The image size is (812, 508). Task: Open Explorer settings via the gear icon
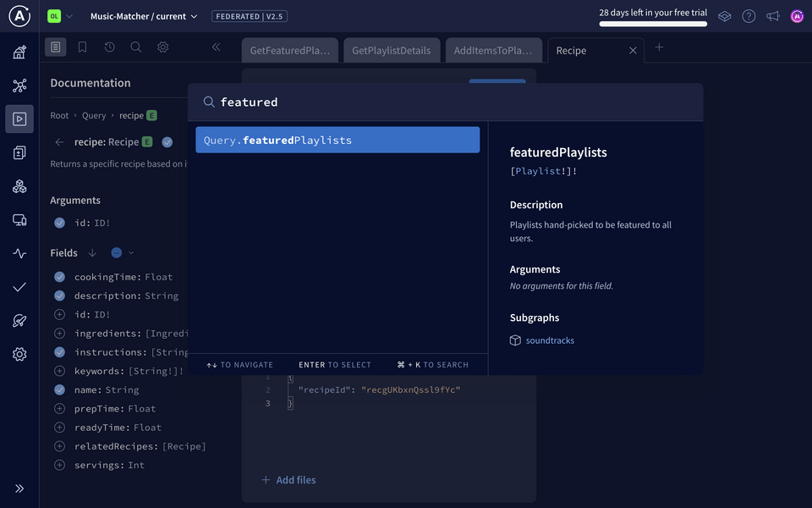[x=163, y=48]
